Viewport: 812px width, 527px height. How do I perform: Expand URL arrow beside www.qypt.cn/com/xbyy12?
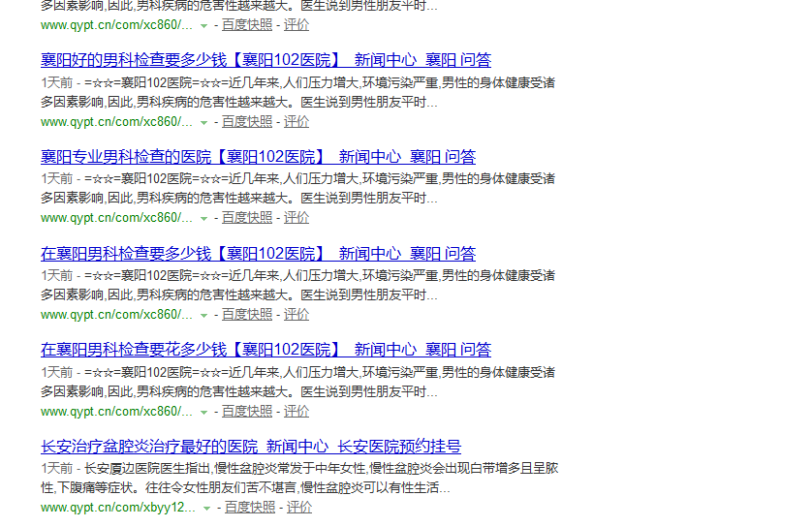point(206,509)
